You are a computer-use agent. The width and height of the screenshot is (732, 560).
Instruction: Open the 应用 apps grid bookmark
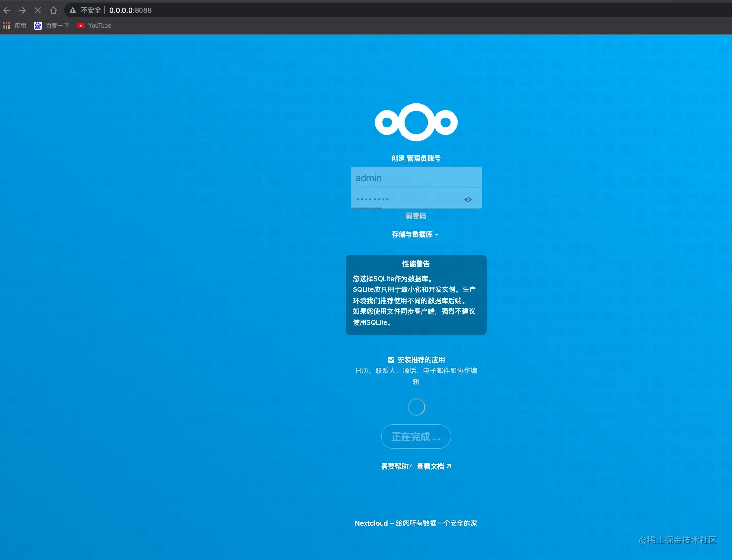[15, 26]
